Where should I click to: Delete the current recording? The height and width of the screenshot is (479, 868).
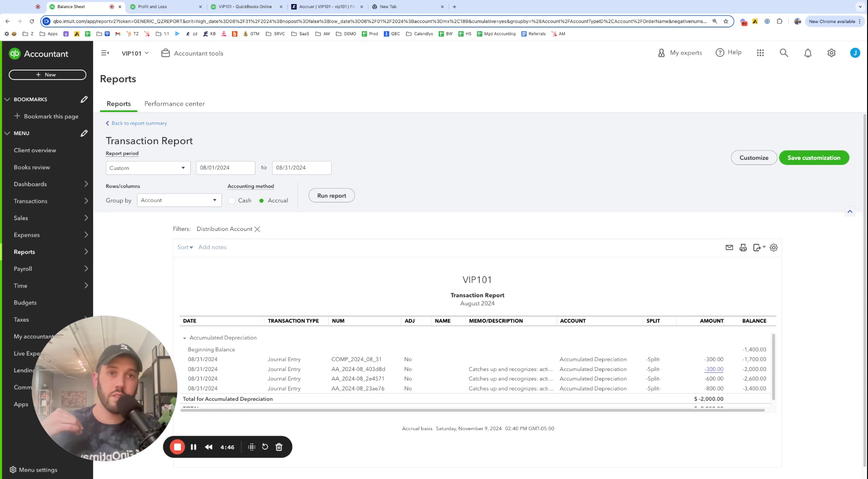[x=279, y=447]
